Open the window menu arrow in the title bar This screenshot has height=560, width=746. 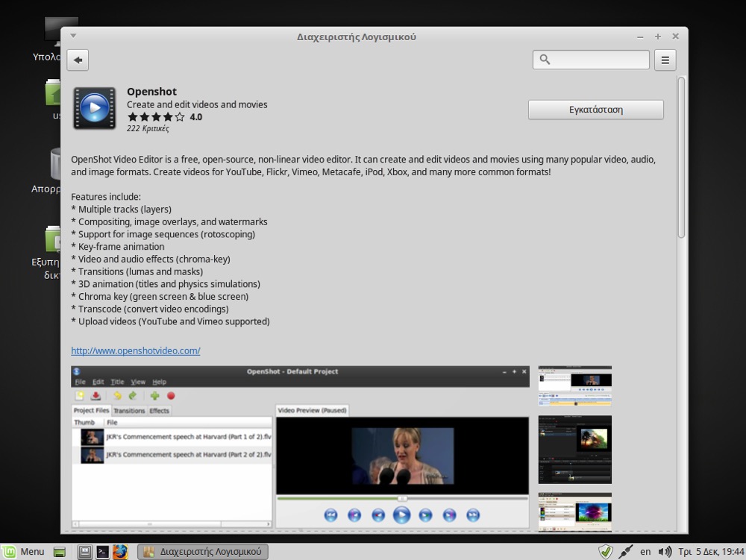tap(73, 36)
